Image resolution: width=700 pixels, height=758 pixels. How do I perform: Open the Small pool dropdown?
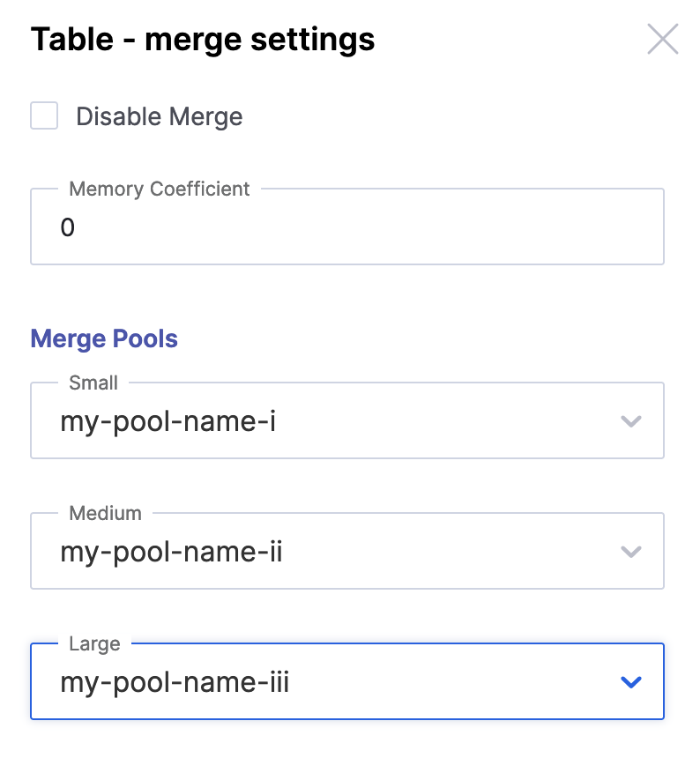335,422
